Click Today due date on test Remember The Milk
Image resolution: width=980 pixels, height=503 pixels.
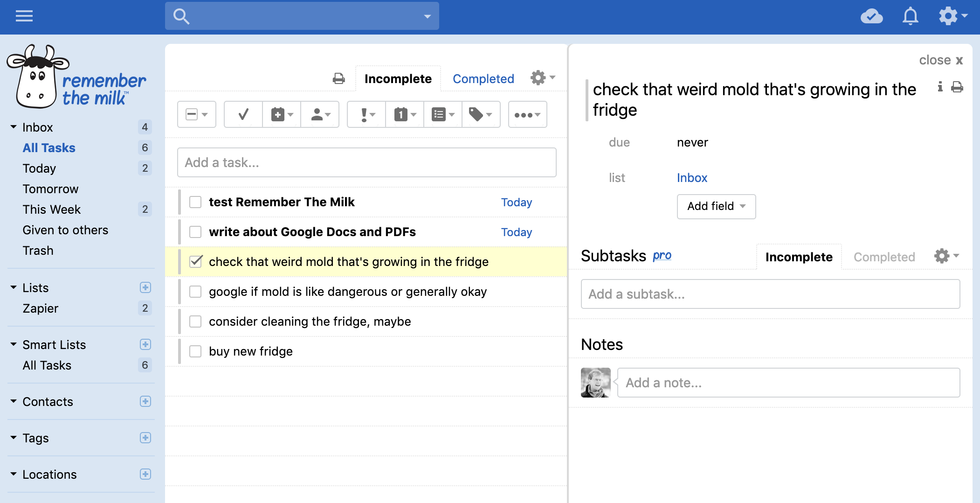[517, 203]
